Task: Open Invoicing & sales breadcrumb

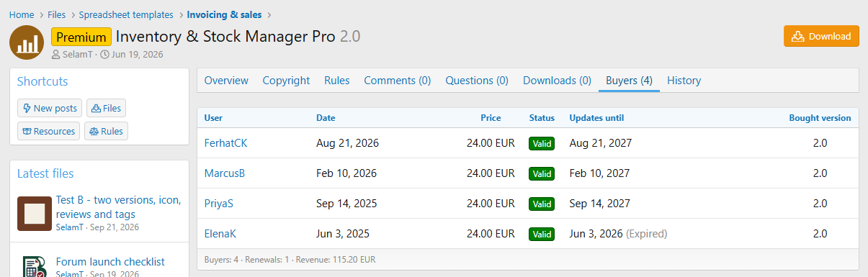Action: point(224,14)
